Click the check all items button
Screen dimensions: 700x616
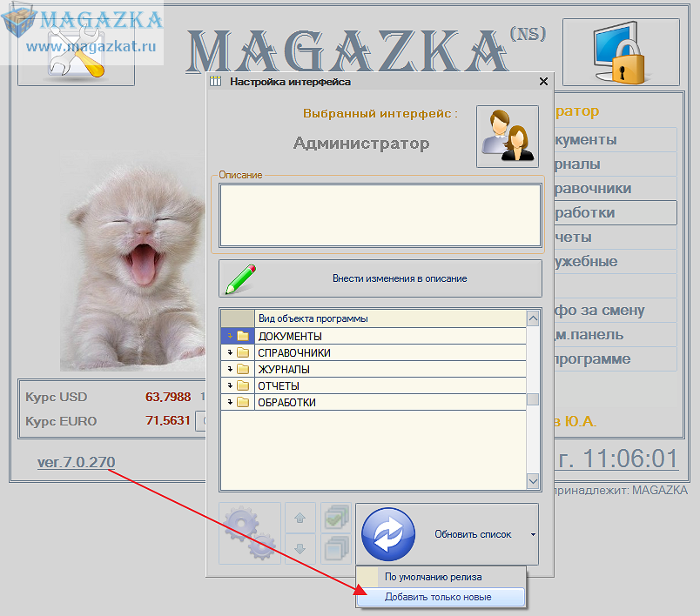pos(335,518)
